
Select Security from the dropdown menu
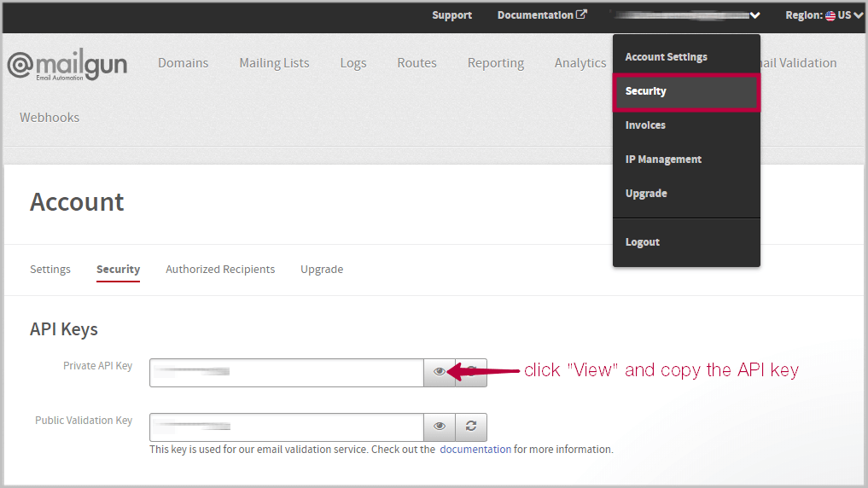tap(646, 91)
